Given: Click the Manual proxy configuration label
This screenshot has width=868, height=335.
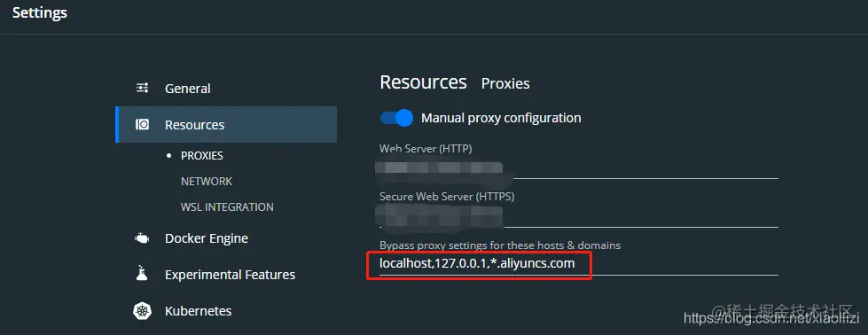Looking at the screenshot, I should (x=501, y=118).
